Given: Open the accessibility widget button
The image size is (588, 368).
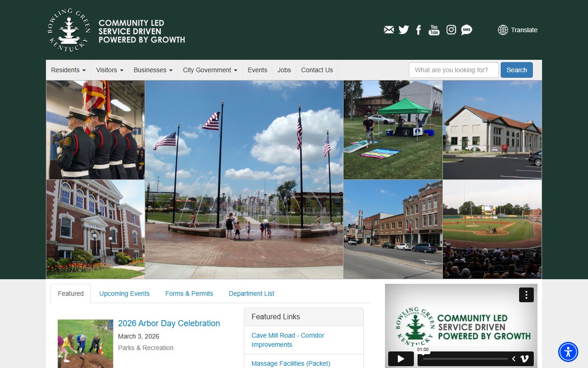Looking at the screenshot, I should tap(568, 352).
